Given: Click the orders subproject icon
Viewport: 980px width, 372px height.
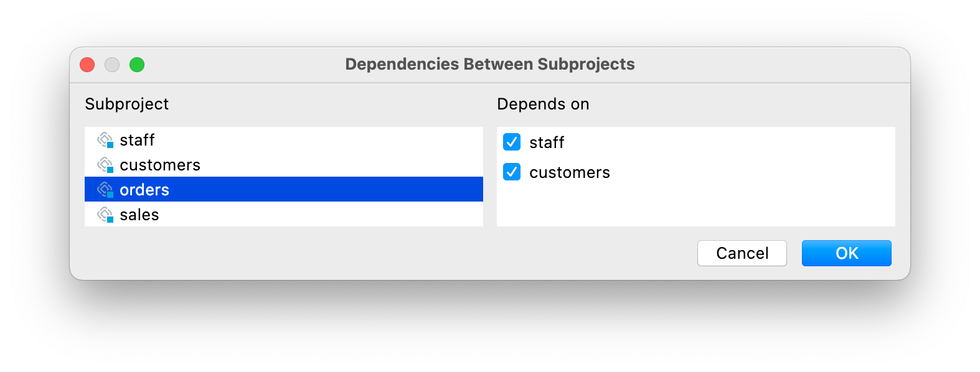Looking at the screenshot, I should tap(105, 190).
